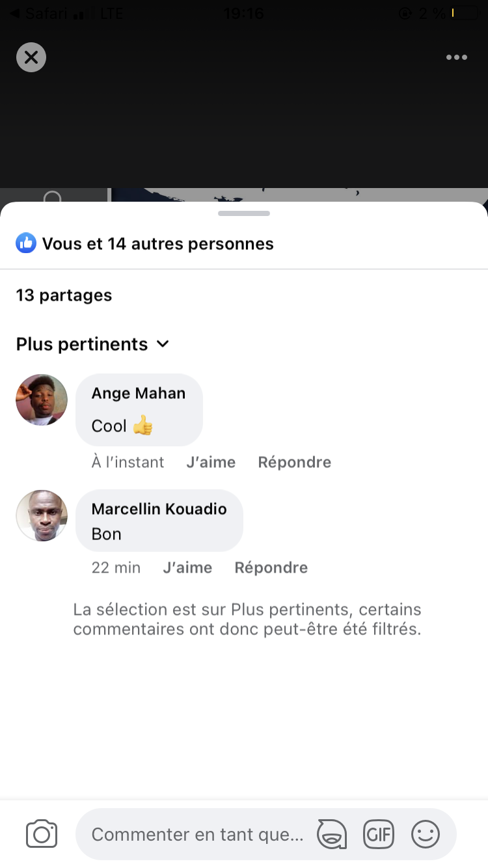The width and height of the screenshot is (488, 868).
Task: Like Ange Mahan's comment with J'aime
Action: 211,462
